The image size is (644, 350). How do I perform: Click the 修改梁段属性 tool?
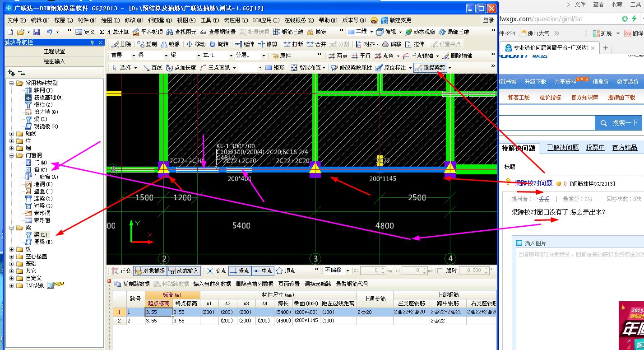(352, 67)
